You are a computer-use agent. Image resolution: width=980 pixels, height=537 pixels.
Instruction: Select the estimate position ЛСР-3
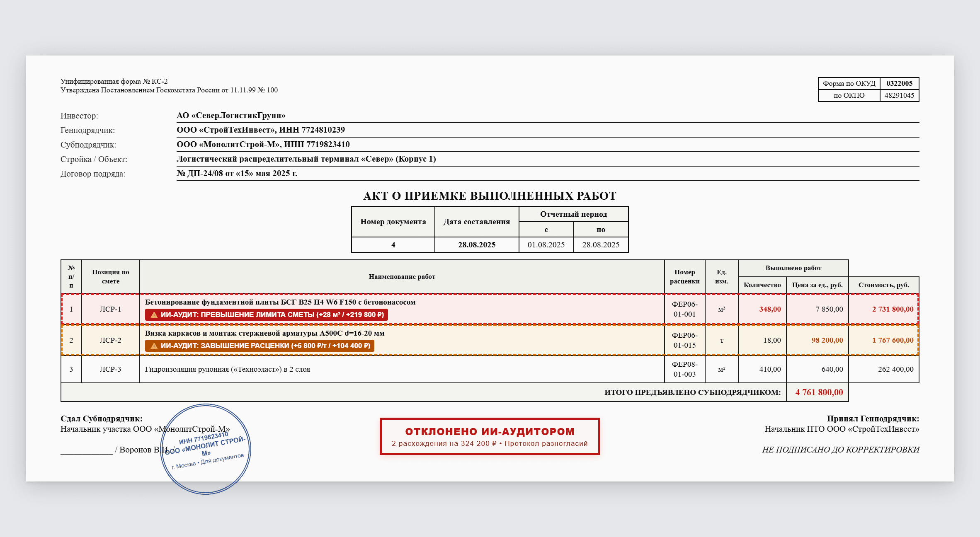pos(110,369)
